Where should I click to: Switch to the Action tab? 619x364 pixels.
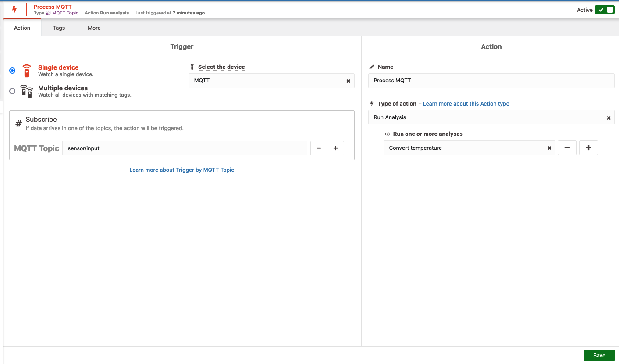pyautogui.click(x=22, y=28)
